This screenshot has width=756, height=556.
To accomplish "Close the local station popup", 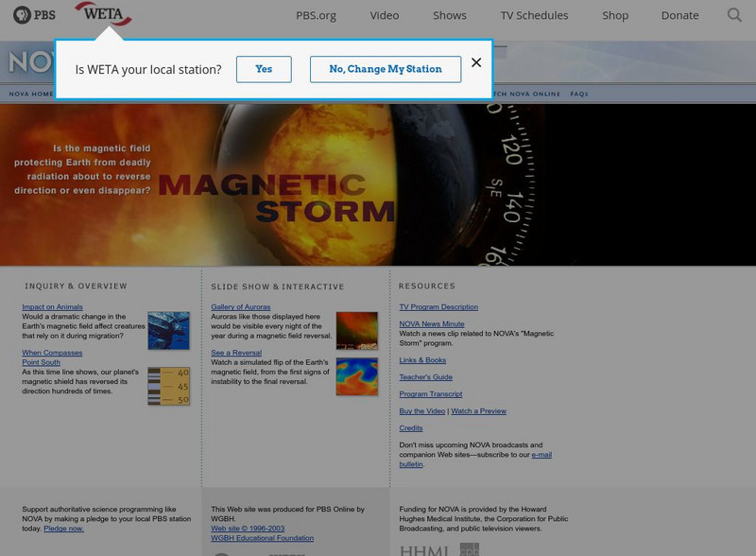I will click(476, 62).
